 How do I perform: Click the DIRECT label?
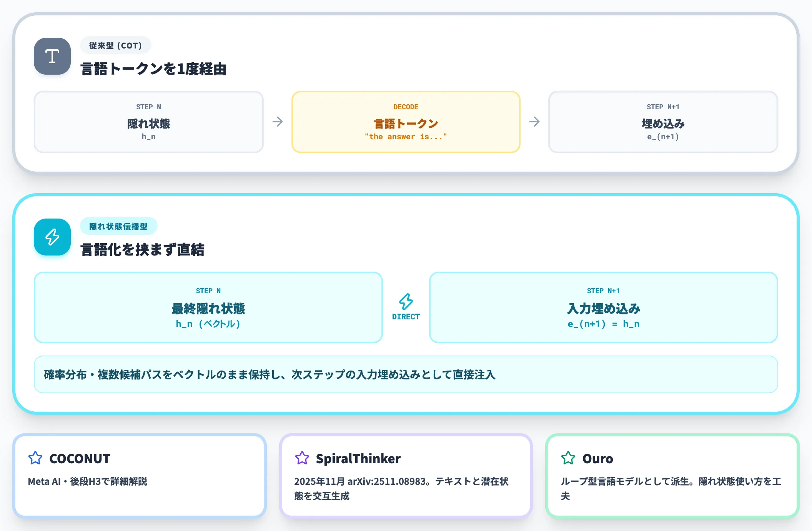[x=406, y=317]
